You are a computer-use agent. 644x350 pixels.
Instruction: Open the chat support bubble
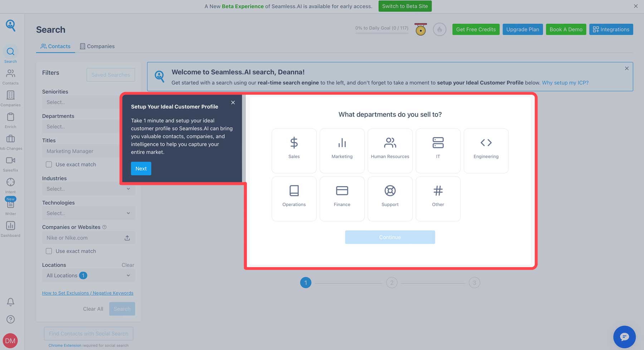[x=624, y=337]
